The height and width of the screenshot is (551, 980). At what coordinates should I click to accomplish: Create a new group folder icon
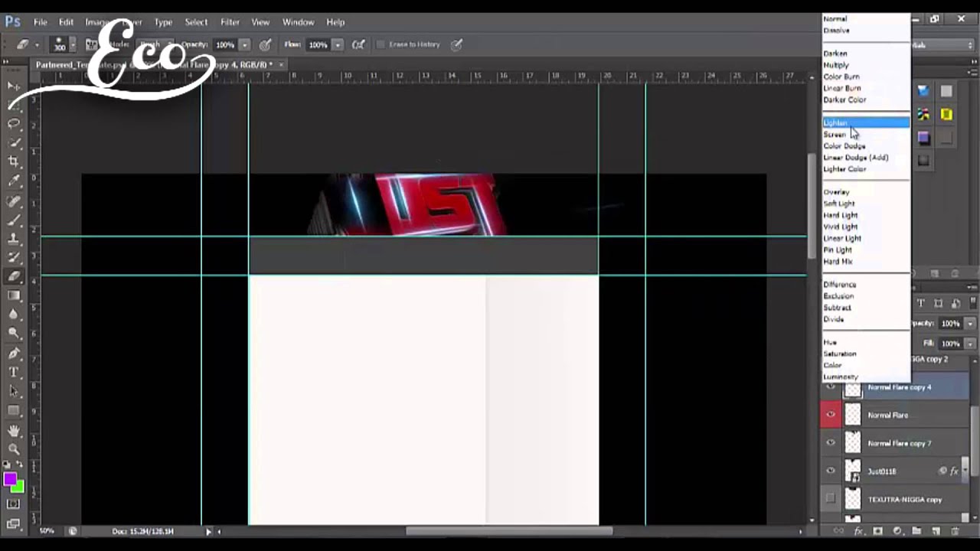click(916, 531)
